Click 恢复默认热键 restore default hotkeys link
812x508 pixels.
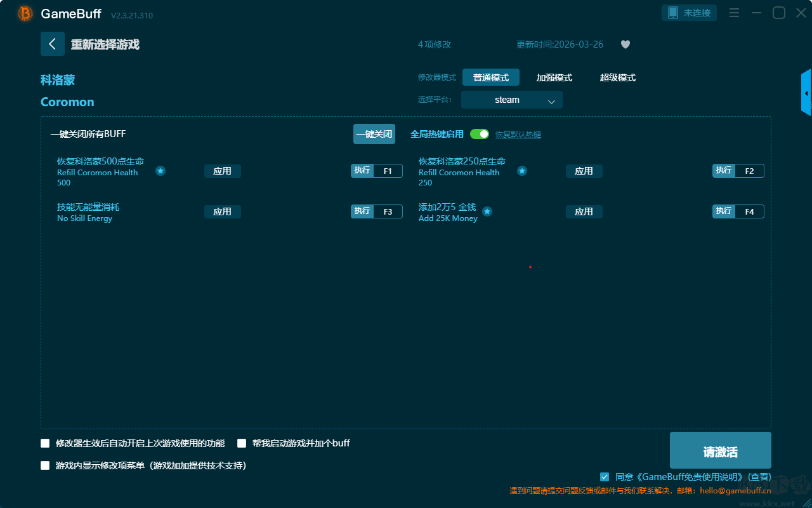tap(518, 135)
